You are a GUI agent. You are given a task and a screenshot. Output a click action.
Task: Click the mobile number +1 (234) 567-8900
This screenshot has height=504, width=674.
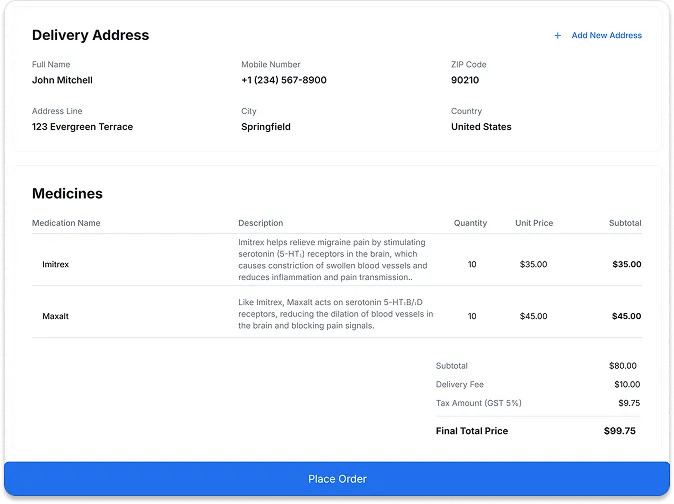point(283,80)
